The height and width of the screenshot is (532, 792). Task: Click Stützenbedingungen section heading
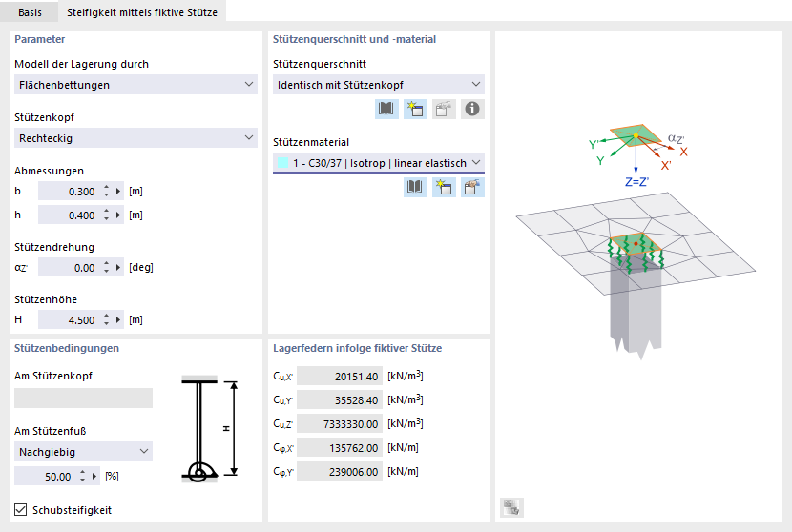(67, 348)
